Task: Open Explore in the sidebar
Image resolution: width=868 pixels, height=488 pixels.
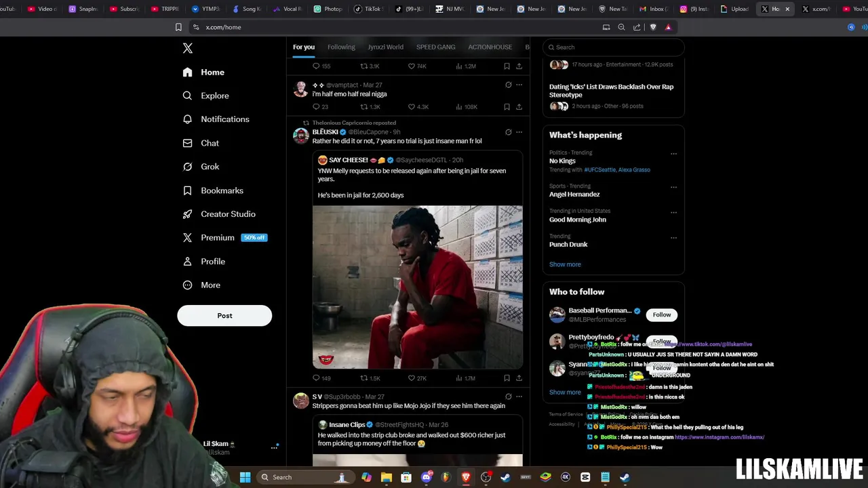Action: [x=205, y=96]
